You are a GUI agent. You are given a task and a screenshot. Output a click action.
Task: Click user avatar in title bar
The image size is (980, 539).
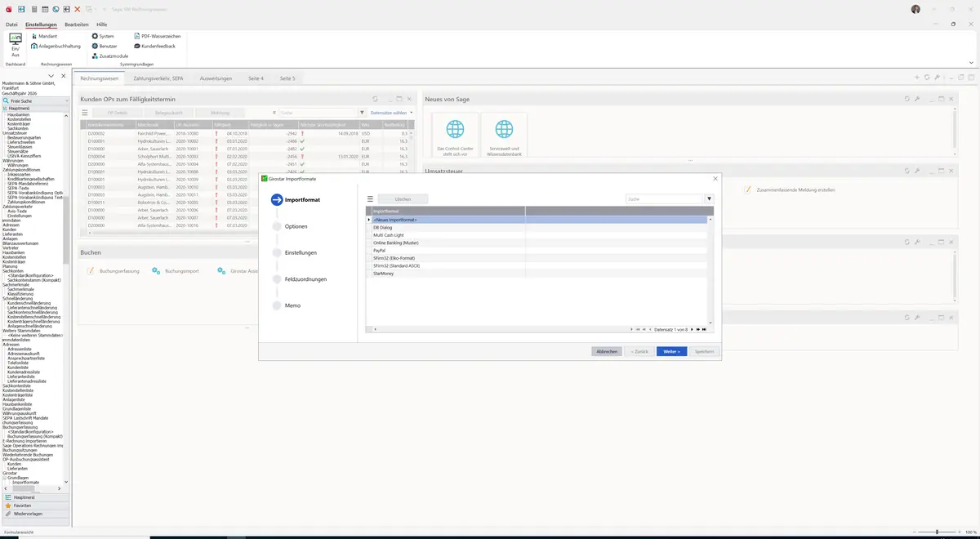pos(915,9)
